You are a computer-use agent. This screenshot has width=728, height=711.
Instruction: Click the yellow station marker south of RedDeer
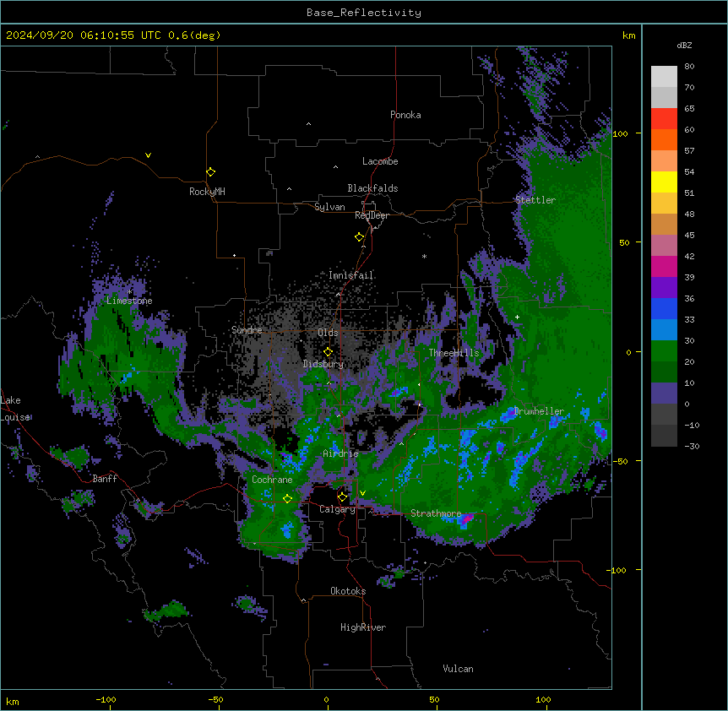[359, 237]
